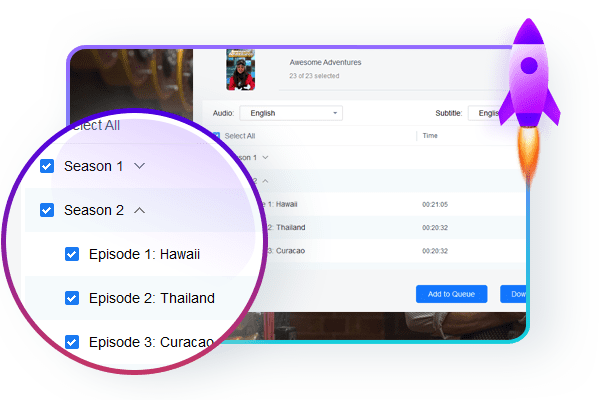Toggle the magnified Season 2 checkbox

click(x=47, y=210)
